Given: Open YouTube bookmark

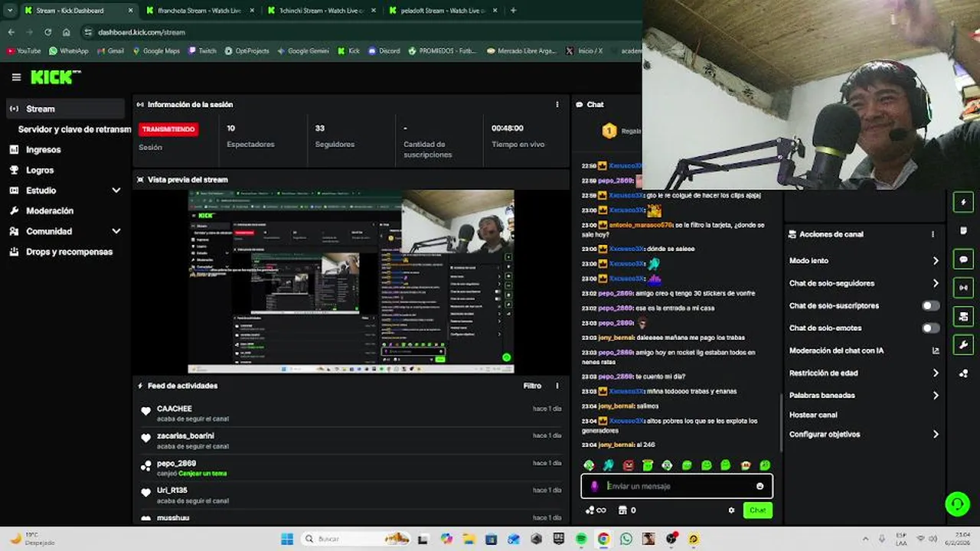Looking at the screenshot, I should click(x=24, y=51).
